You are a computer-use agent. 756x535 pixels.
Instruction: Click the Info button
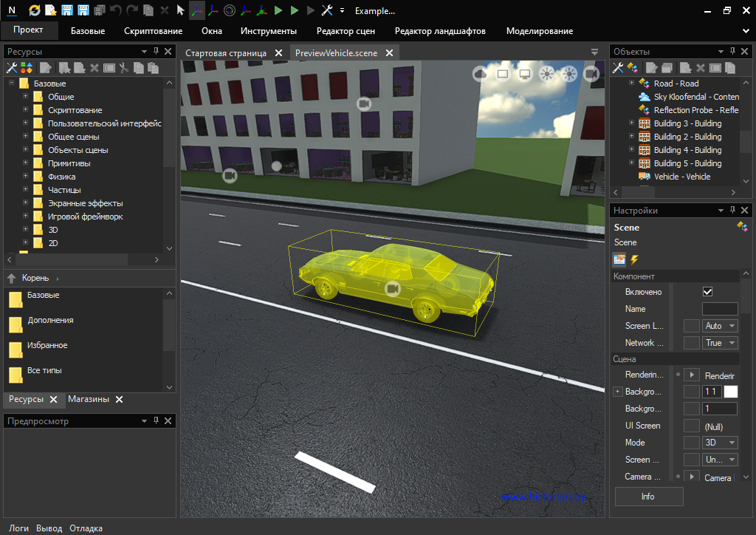[648, 497]
